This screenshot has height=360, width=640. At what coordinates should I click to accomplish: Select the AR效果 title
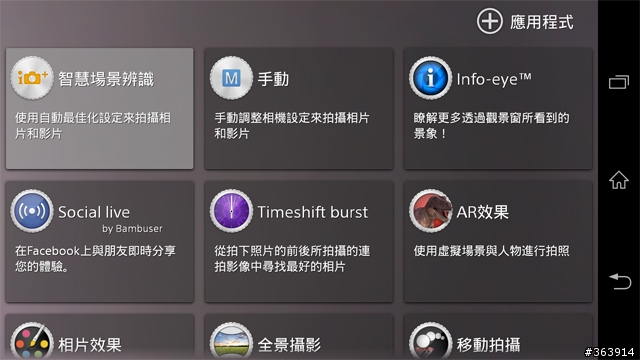(482, 212)
